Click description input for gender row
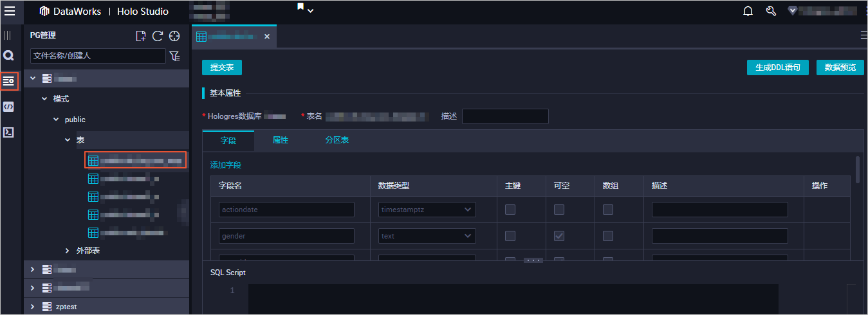 720,236
